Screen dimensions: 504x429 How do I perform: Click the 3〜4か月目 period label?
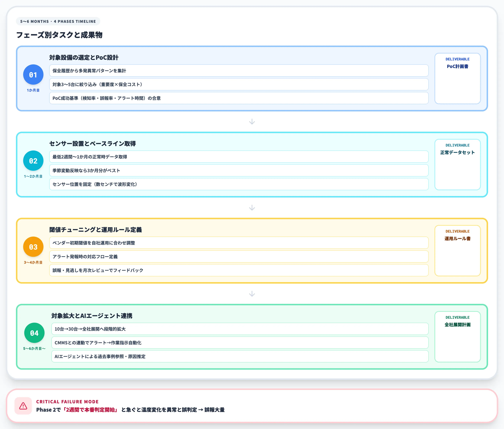33,262
